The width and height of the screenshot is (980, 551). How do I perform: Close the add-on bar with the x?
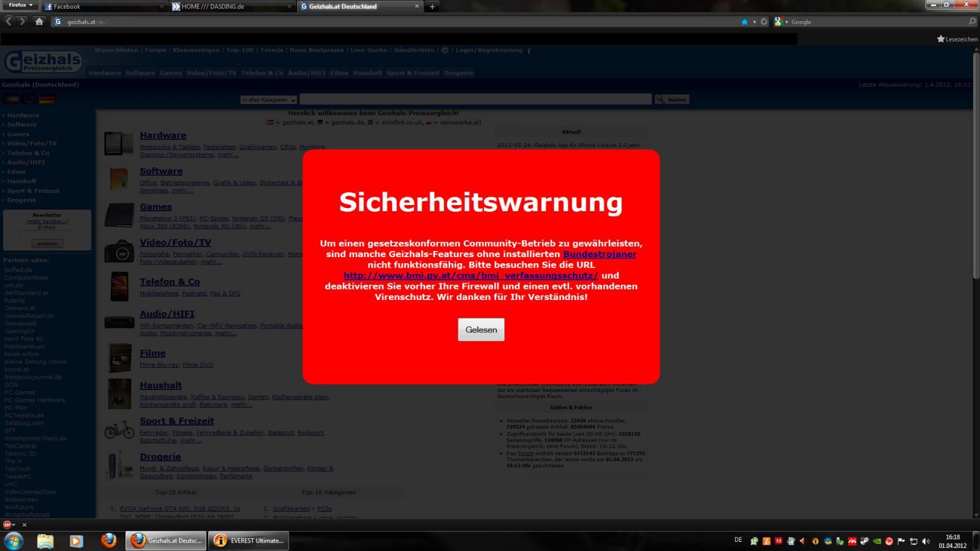pyautogui.click(x=24, y=525)
